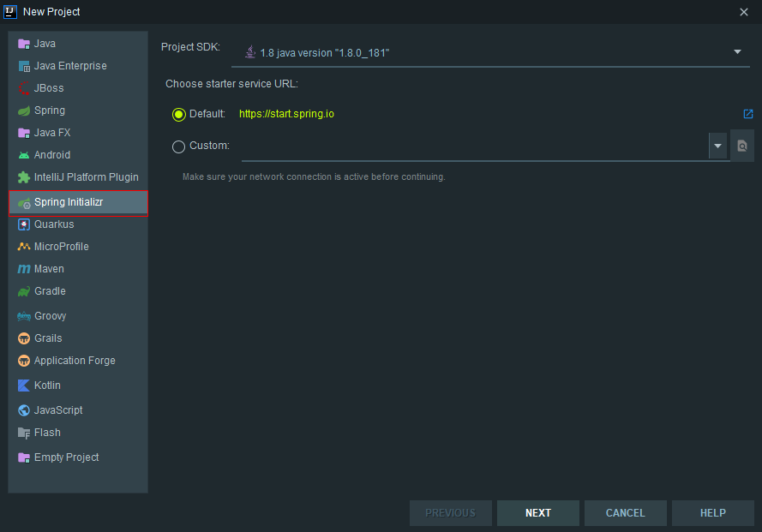This screenshot has width=762, height=532.
Task: Click the JavaScript label in list
Action: (58, 410)
